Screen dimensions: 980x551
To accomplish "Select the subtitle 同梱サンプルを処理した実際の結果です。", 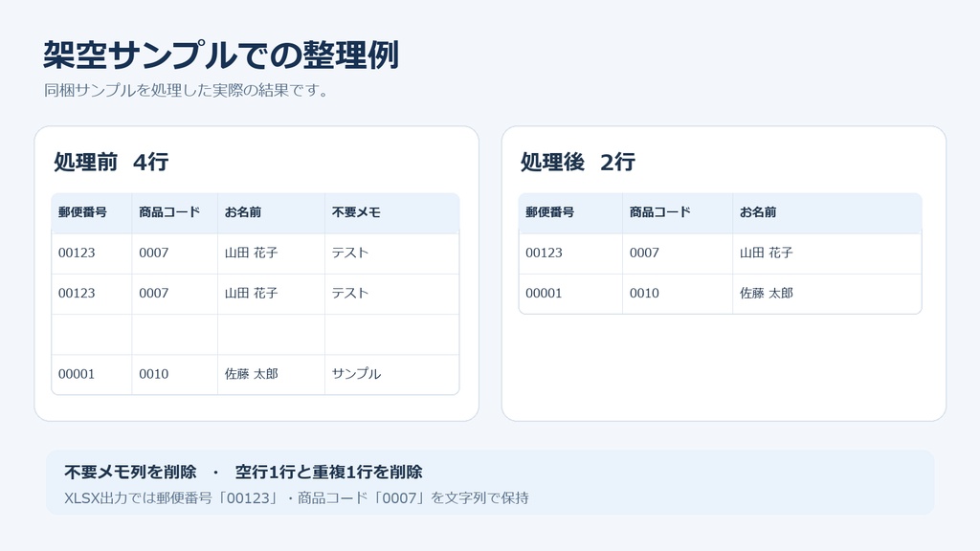I will 187,91.
